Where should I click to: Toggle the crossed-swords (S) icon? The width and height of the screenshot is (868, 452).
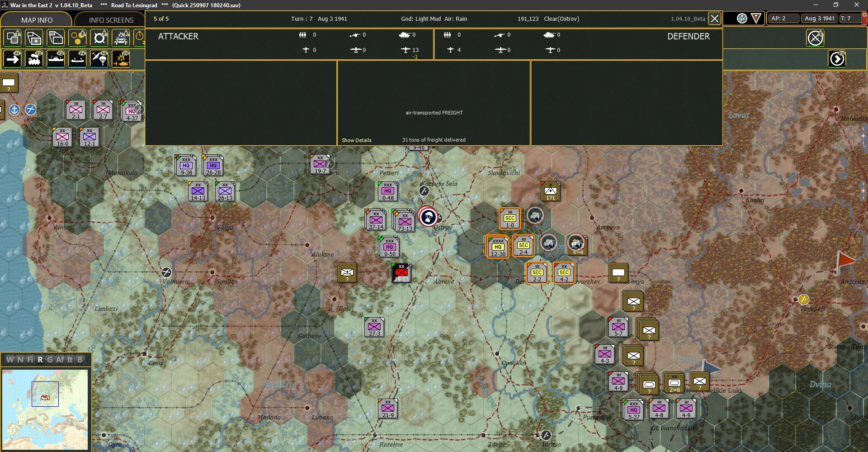(x=815, y=38)
